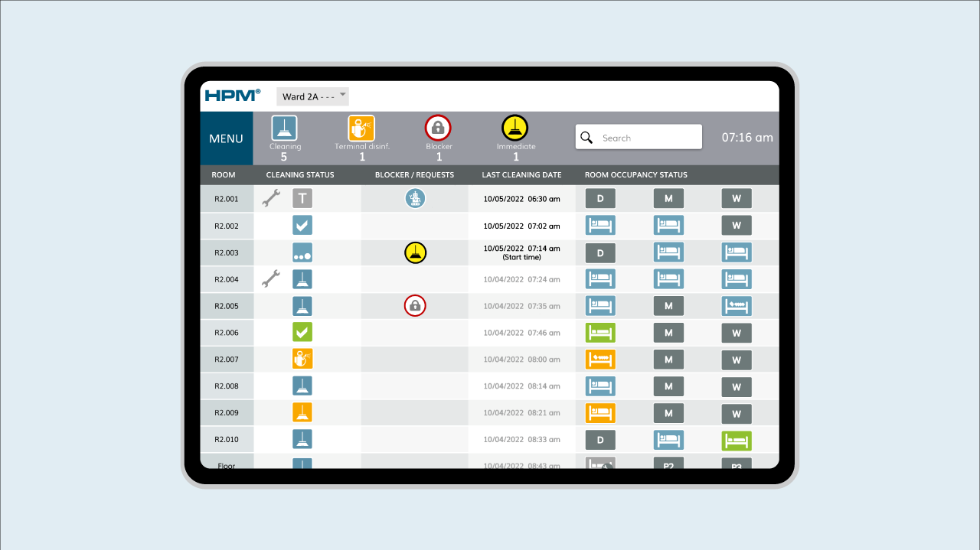
Task: Click the orange cleaning status for R2.009
Action: (x=302, y=412)
